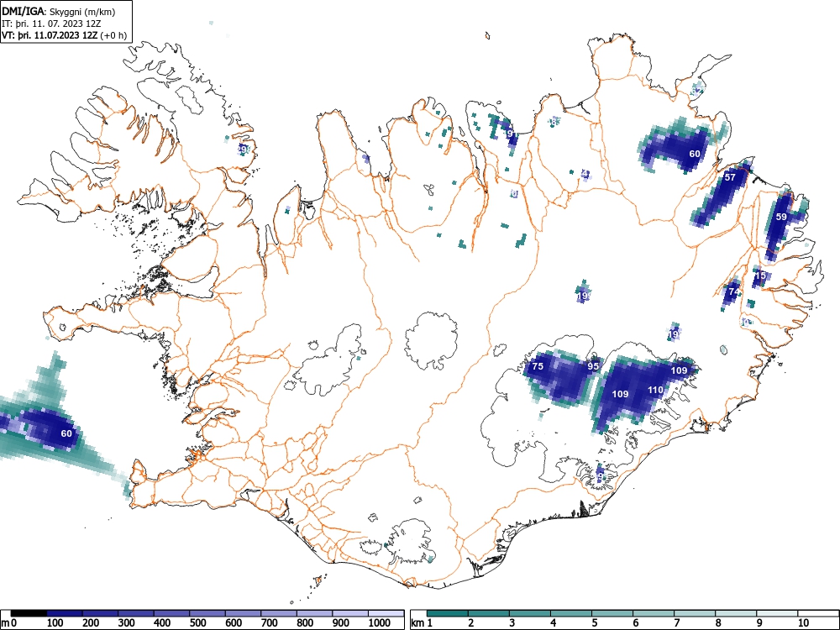Pick the legend swatch between 300 and 400 m

[136, 613]
